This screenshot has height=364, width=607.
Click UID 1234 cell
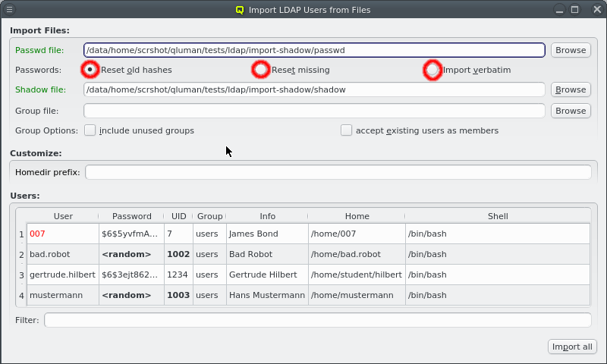click(178, 275)
